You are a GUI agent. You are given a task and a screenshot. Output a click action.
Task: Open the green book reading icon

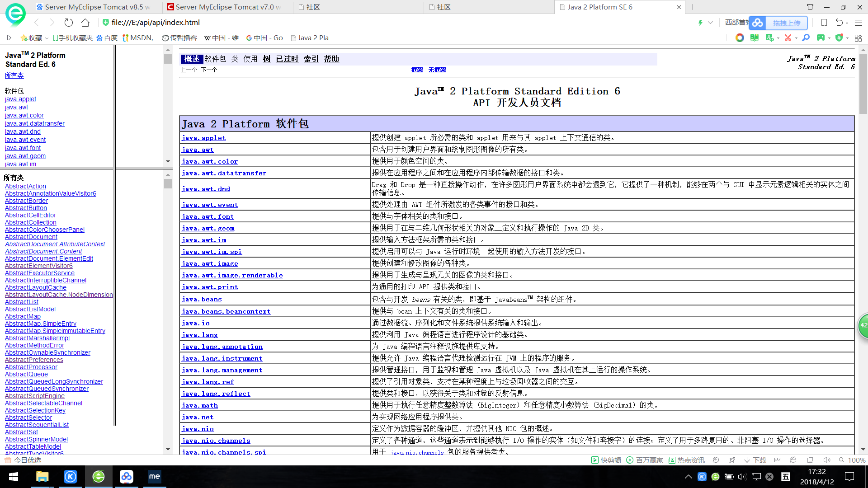(x=754, y=38)
